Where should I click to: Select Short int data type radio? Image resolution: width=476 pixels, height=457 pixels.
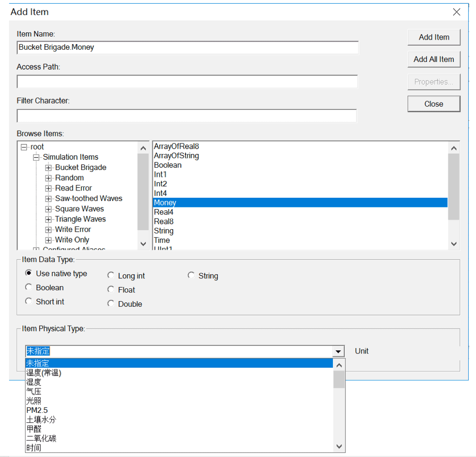(x=29, y=301)
